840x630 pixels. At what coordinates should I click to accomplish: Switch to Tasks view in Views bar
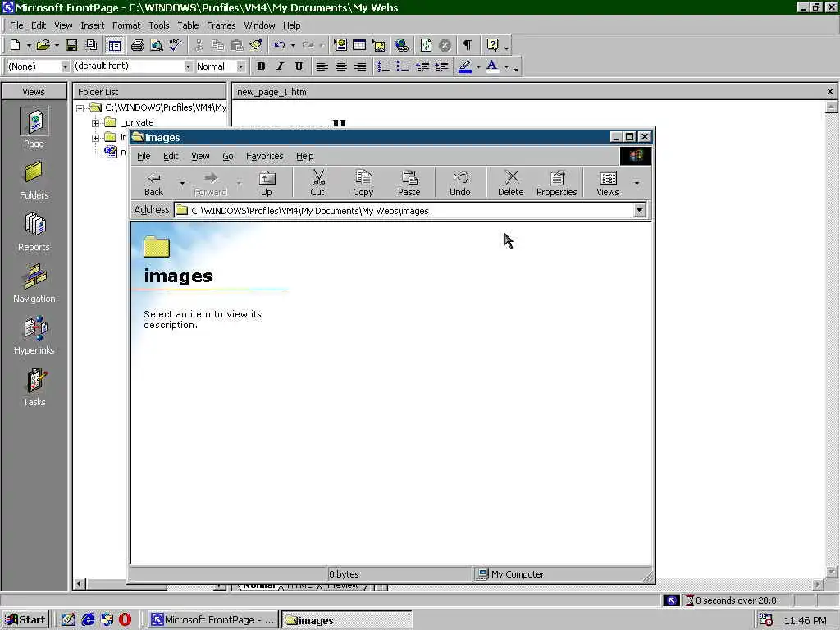tap(34, 387)
